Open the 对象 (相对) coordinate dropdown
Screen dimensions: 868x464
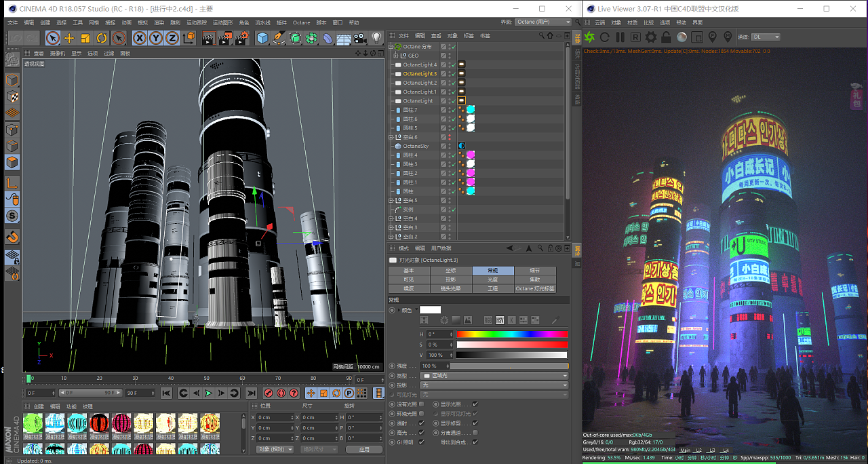point(275,449)
